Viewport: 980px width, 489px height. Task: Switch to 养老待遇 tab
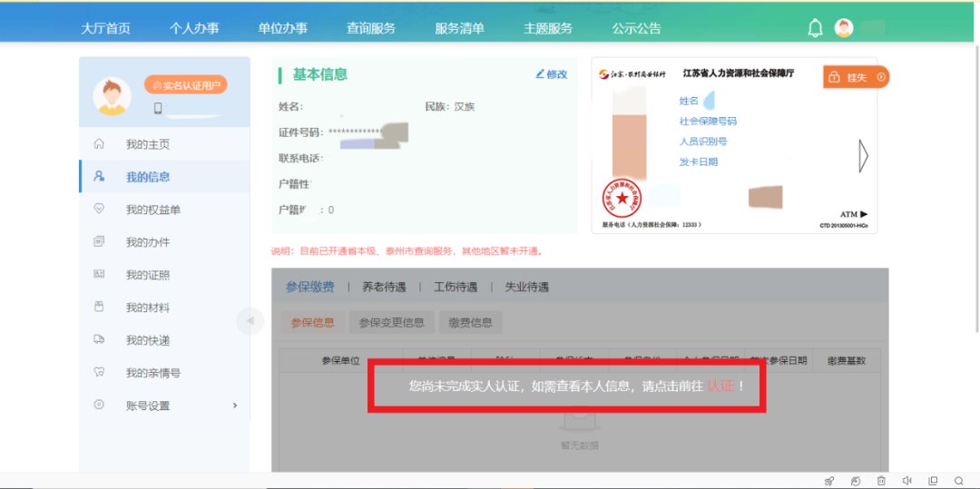pyautogui.click(x=384, y=287)
